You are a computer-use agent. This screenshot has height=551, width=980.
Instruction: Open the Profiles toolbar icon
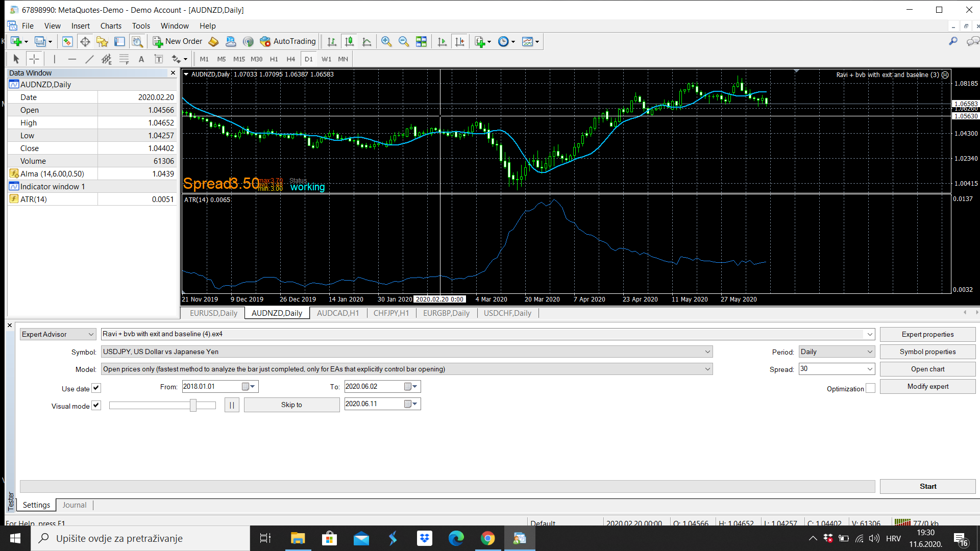(x=41, y=42)
